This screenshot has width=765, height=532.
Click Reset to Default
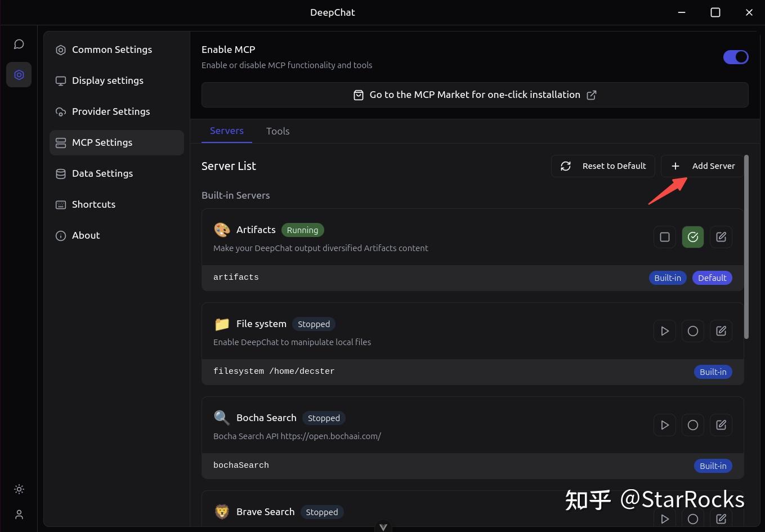coord(603,166)
